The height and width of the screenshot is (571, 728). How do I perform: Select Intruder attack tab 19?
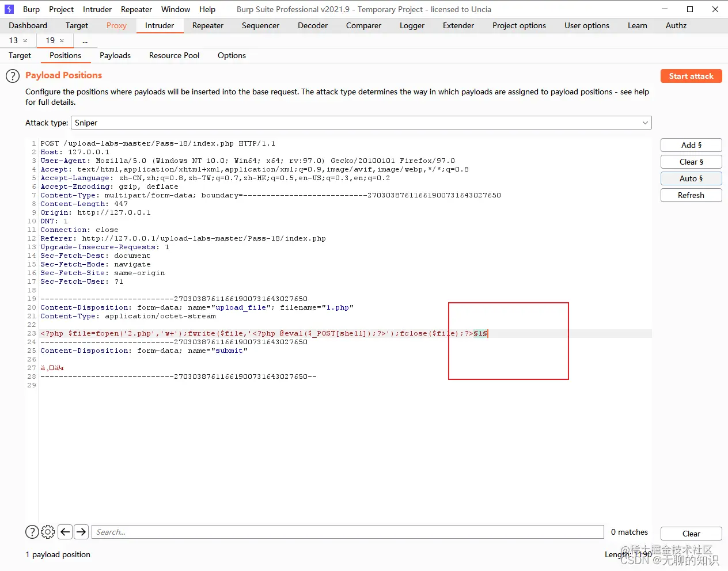point(50,40)
